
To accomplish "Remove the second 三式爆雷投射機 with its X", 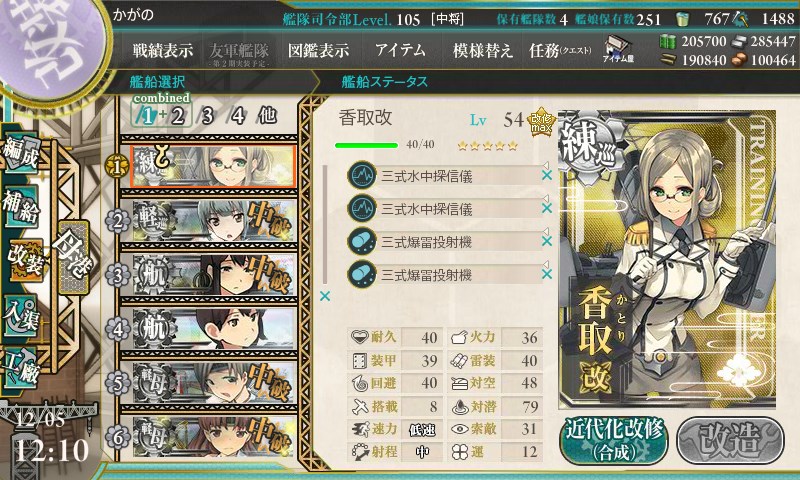I will (547, 274).
